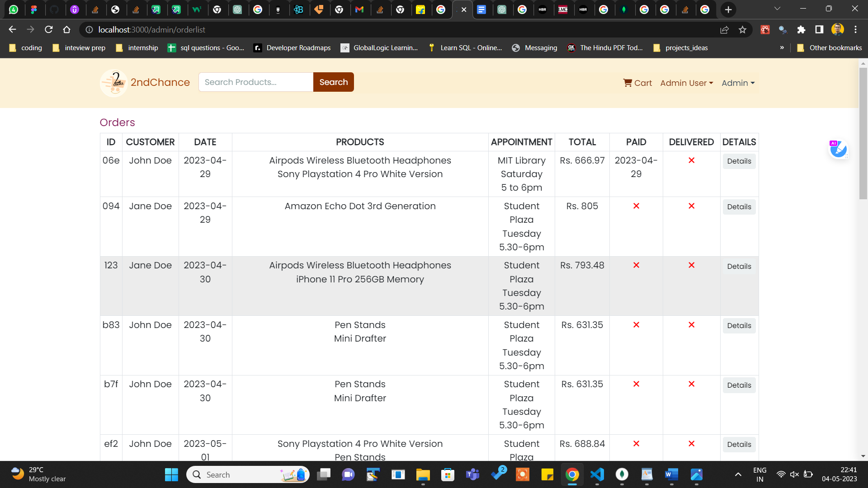Expand the Admin User dropdown
The width and height of the screenshot is (868, 488).
pyautogui.click(x=686, y=83)
